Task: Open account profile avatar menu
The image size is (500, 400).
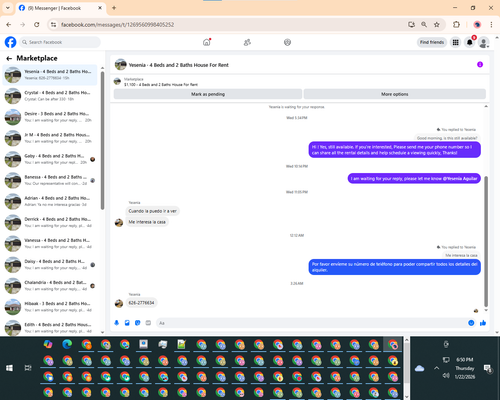Action: point(484,42)
